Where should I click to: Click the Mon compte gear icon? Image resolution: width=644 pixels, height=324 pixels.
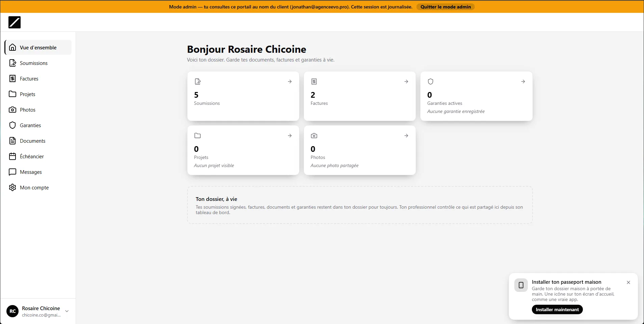click(12, 187)
